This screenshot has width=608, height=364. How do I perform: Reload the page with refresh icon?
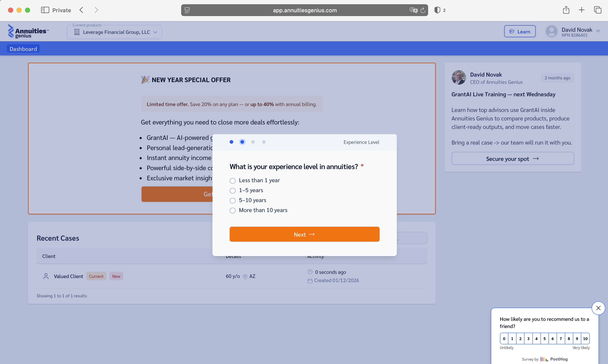coord(423,10)
